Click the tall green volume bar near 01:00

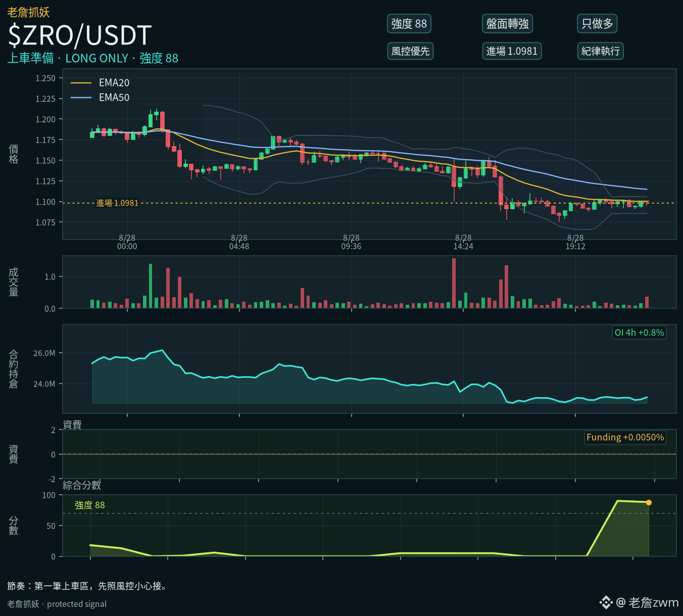(151, 286)
